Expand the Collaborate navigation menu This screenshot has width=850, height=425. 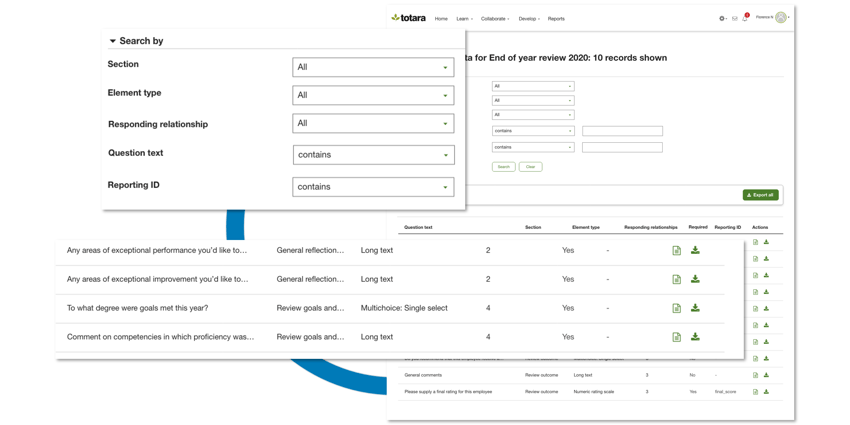click(x=495, y=19)
